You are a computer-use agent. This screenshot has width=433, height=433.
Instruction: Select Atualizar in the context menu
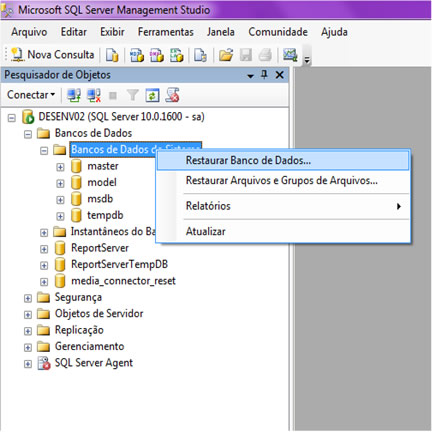(x=283, y=232)
